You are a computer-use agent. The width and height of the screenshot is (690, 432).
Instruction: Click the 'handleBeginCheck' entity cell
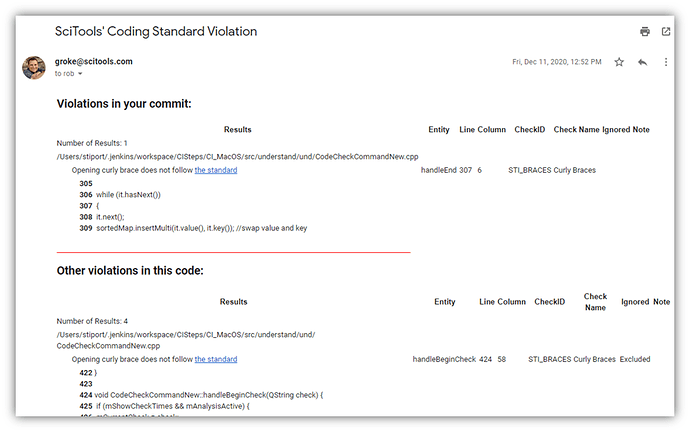pyautogui.click(x=444, y=359)
